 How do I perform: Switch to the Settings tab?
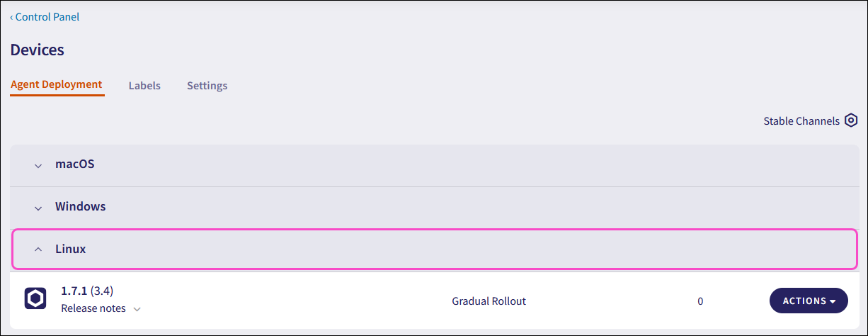pyautogui.click(x=207, y=86)
